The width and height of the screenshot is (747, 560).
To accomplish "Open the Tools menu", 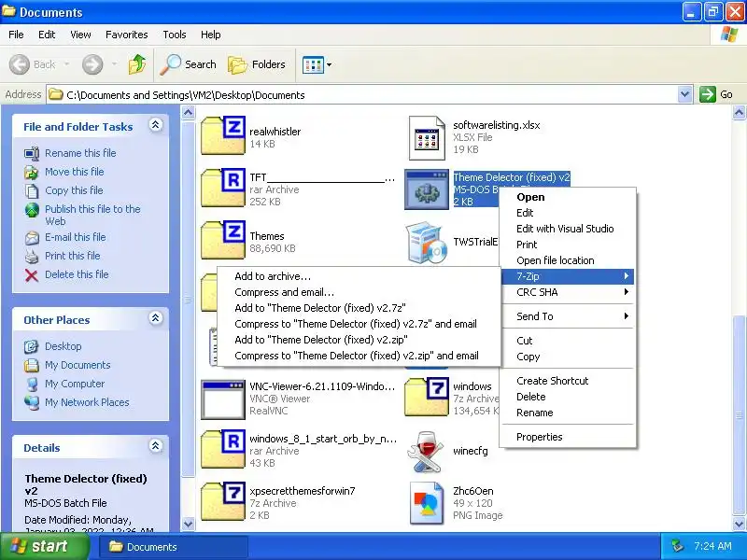I will [175, 35].
